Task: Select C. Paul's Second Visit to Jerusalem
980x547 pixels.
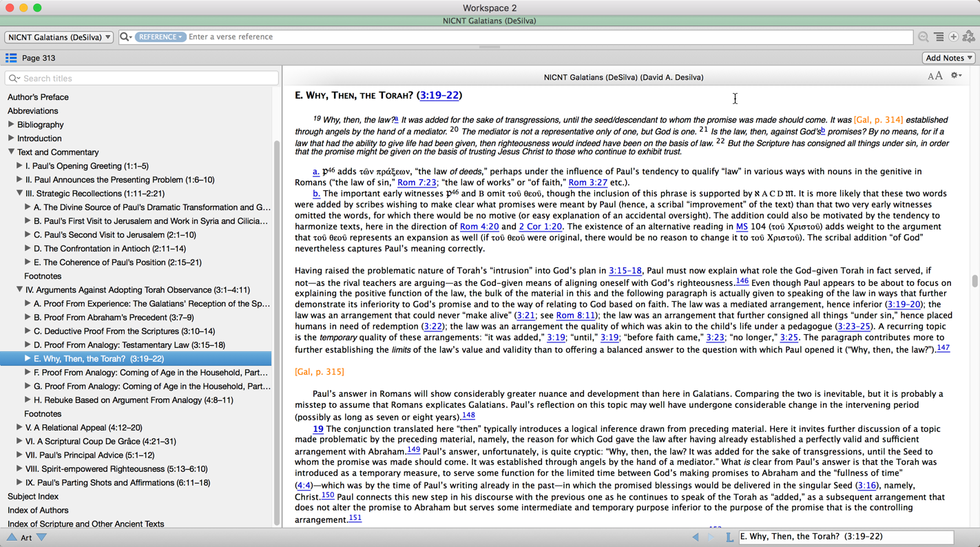Action: pyautogui.click(x=115, y=235)
